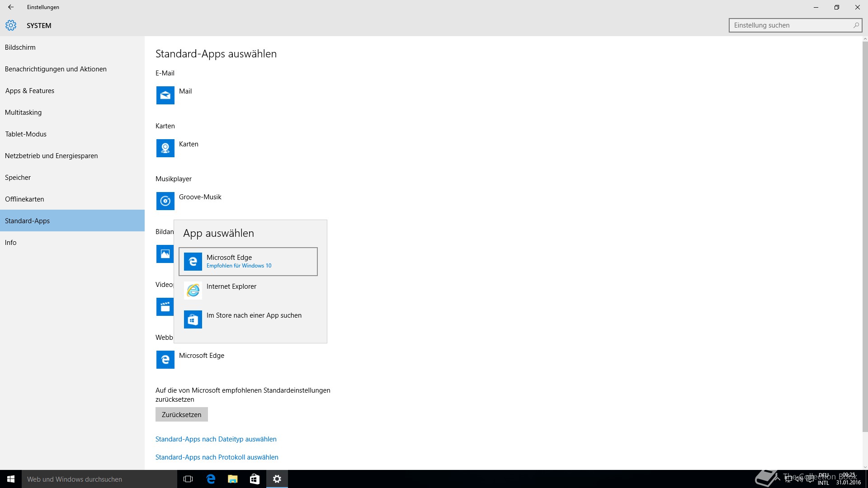
Task: Click the Internet Explorer icon in popup
Action: point(193,291)
